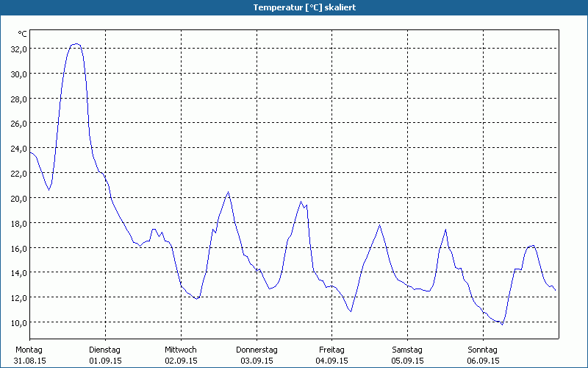Pick the 16,0 y-axis label

pyautogui.click(x=18, y=248)
